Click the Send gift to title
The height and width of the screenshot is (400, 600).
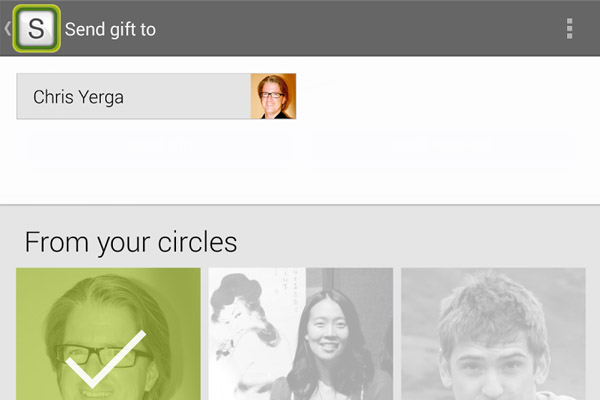tap(110, 29)
